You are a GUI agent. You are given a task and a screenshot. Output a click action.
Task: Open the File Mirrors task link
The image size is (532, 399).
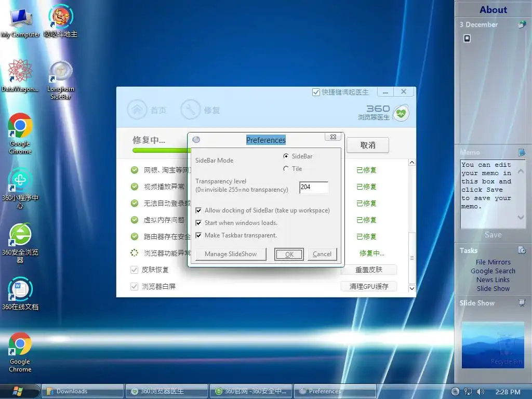(493, 262)
